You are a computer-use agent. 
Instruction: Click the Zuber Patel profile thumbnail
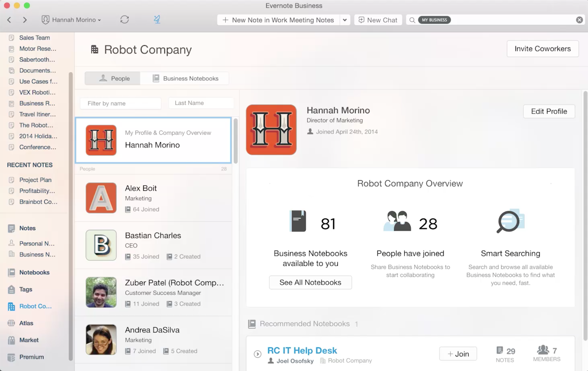pyautogui.click(x=101, y=292)
